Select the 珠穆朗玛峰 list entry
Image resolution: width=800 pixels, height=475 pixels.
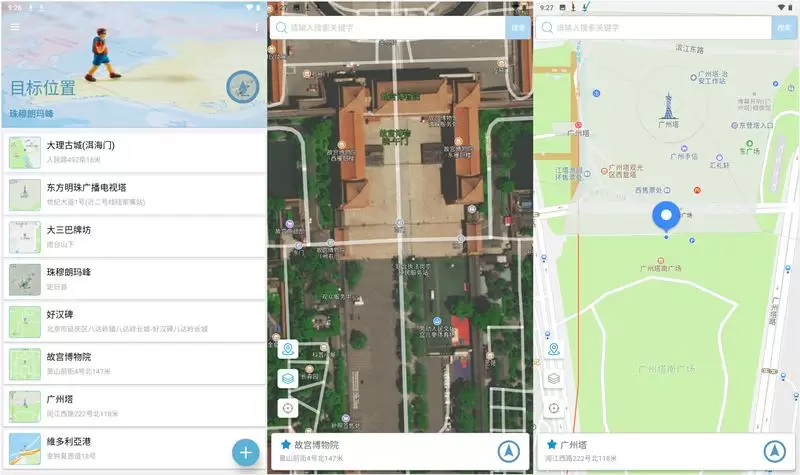pyautogui.click(x=134, y=279)
